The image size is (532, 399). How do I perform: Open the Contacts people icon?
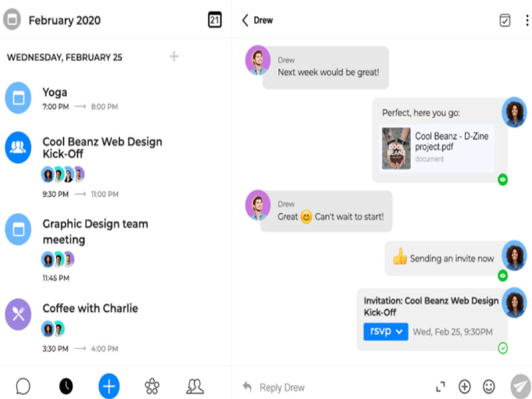[194, 386]
